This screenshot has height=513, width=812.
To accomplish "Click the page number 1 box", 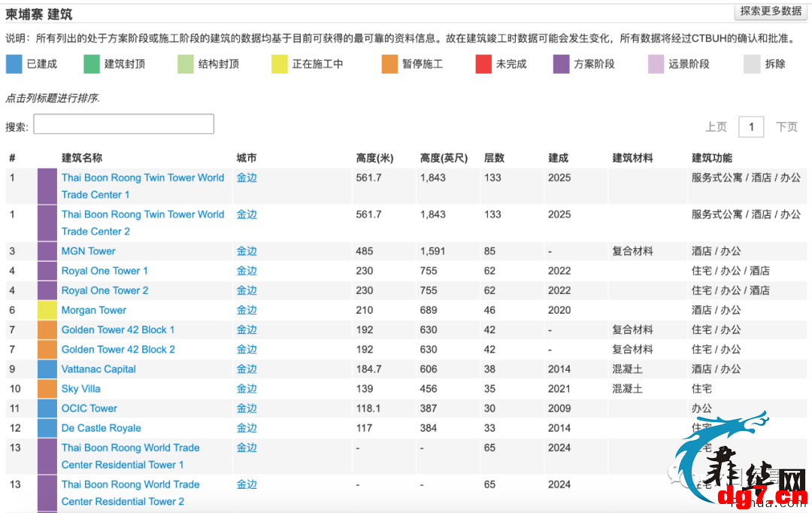I will pos(751,127).
